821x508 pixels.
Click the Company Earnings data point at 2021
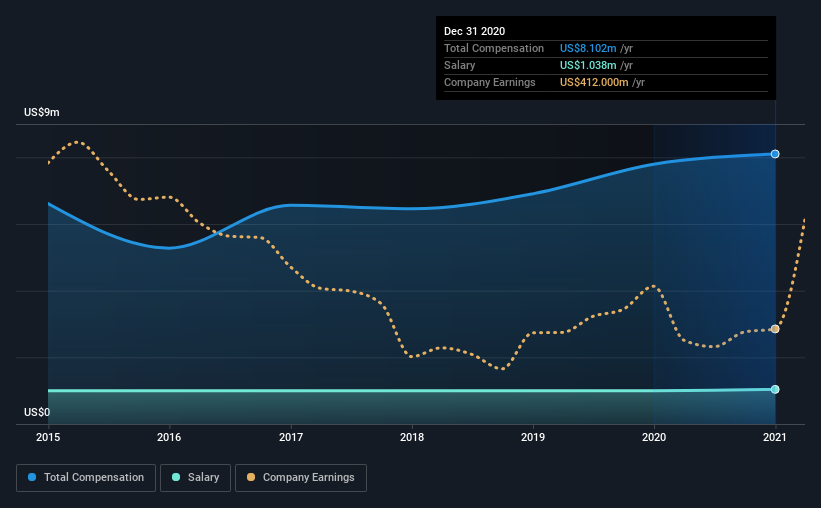[x=775, y=329]
